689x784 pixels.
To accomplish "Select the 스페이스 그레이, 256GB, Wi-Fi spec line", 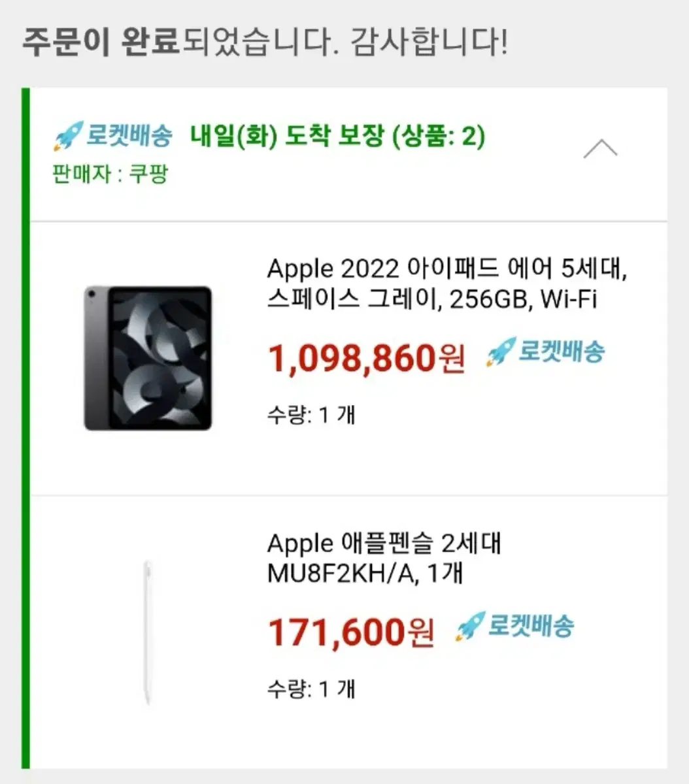I will click(432, 299).
